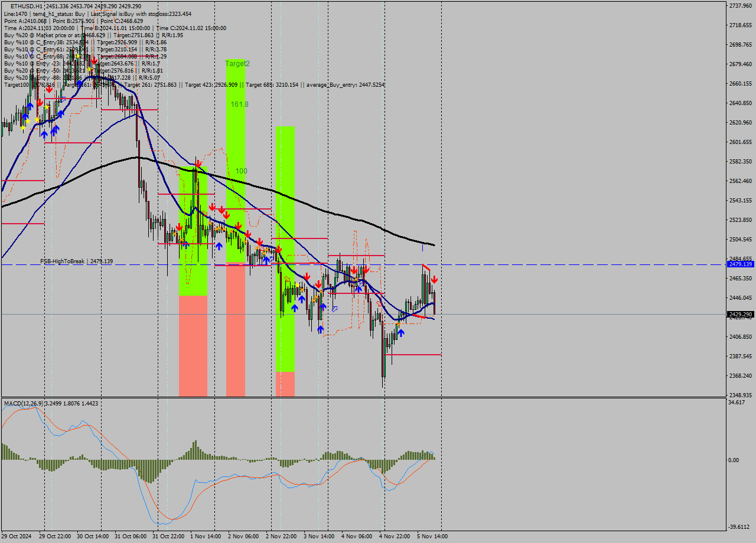Click the 'Time A:2024.11.03 20:00:00' info line
The height and width of the screenshot is (543, 756).
pyautogui.click(x=115, y=28)
